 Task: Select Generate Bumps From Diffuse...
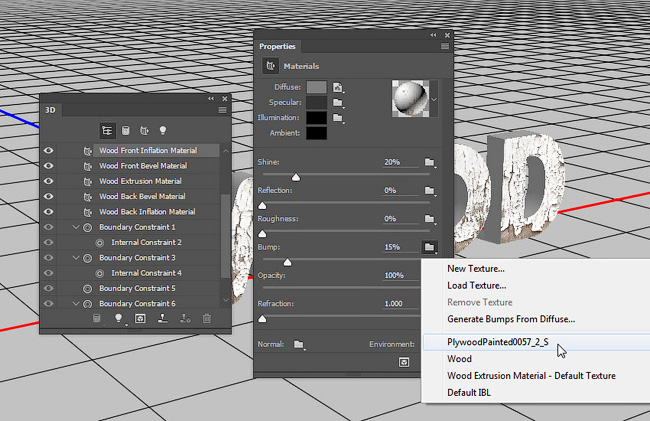(511, 319)
